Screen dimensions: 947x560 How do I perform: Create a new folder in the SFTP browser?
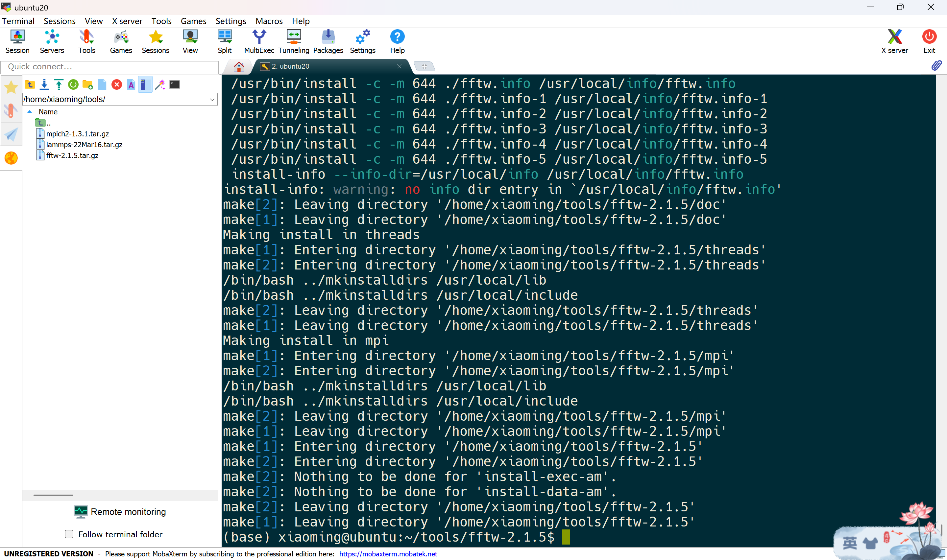tap(87, 84)
